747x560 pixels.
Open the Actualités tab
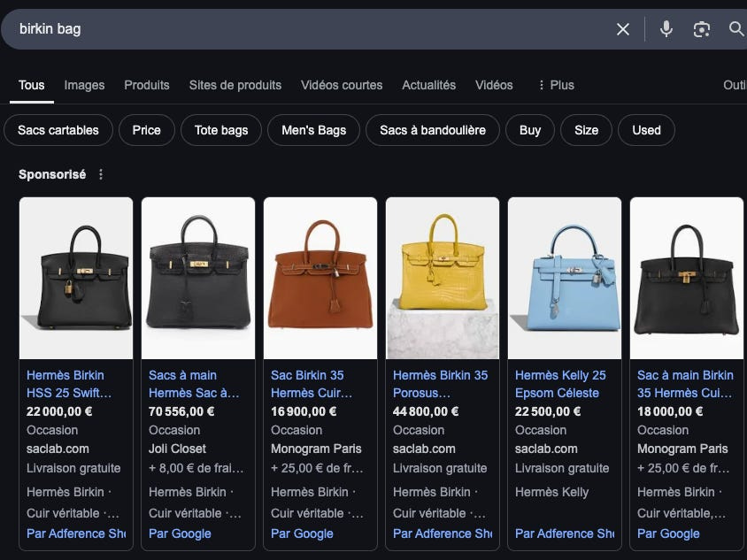[428, 85]
